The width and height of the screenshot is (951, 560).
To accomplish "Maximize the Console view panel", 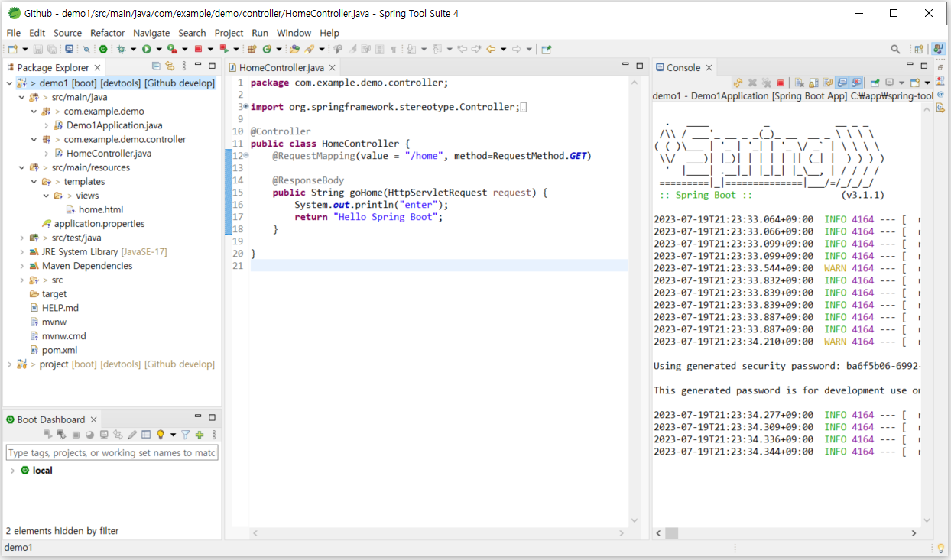I will [x=923, y=66].
